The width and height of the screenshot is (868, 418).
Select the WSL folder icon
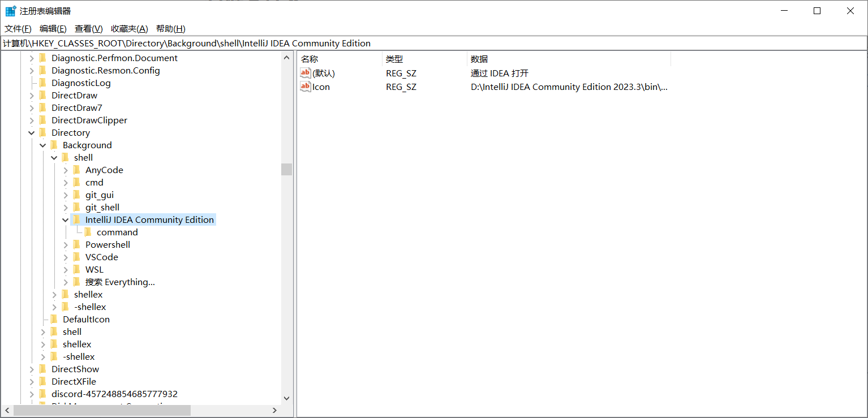point(77,269)
